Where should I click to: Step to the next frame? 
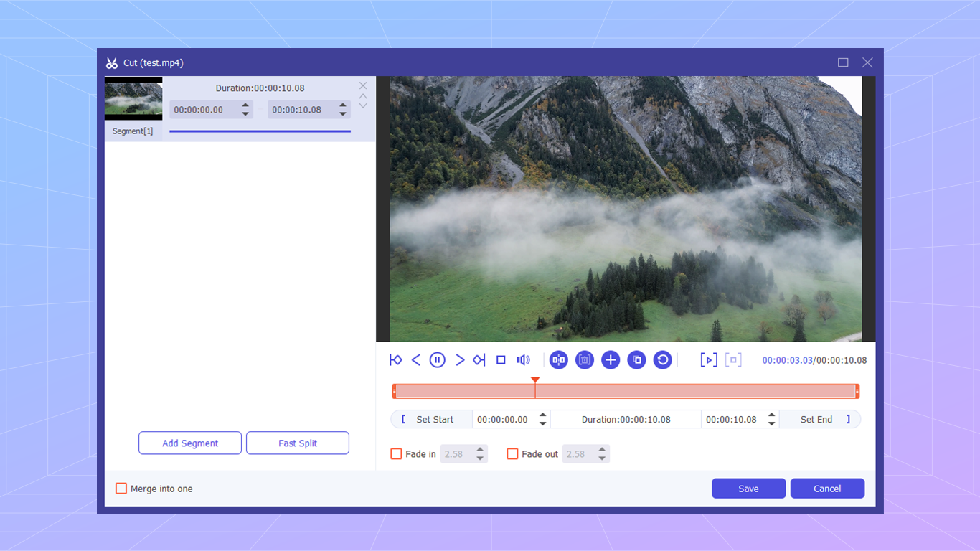click(459, 359)
